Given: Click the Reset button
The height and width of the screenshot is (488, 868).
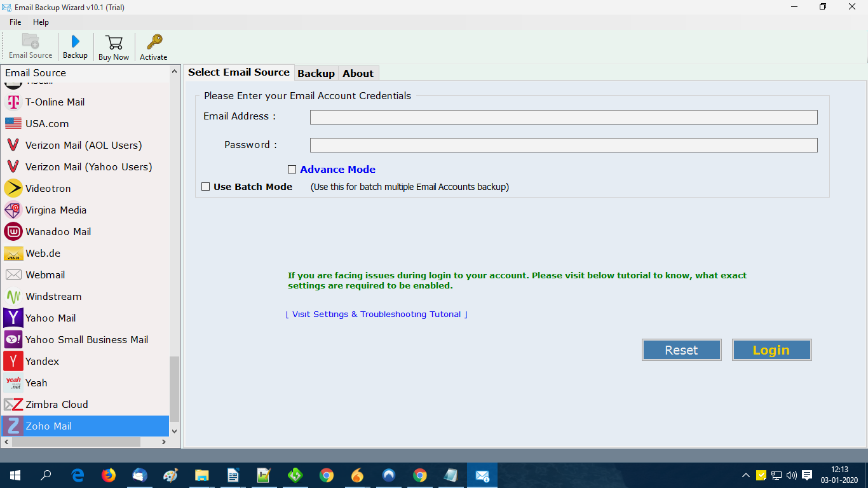Looking at the screenshot, I should [x=681, y=350].
